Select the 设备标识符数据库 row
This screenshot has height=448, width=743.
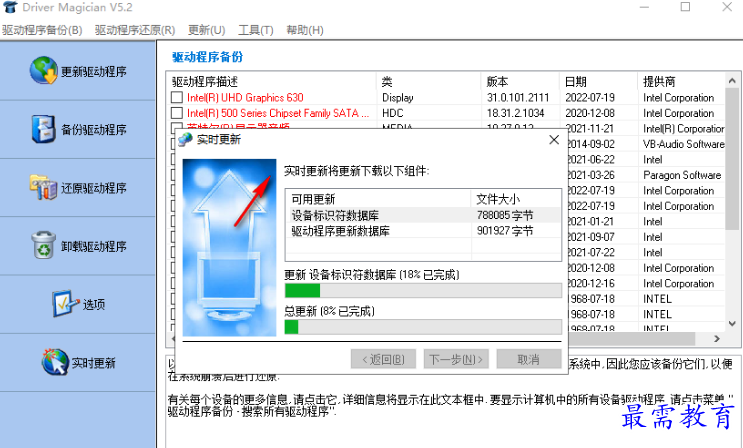coord(423,215)
